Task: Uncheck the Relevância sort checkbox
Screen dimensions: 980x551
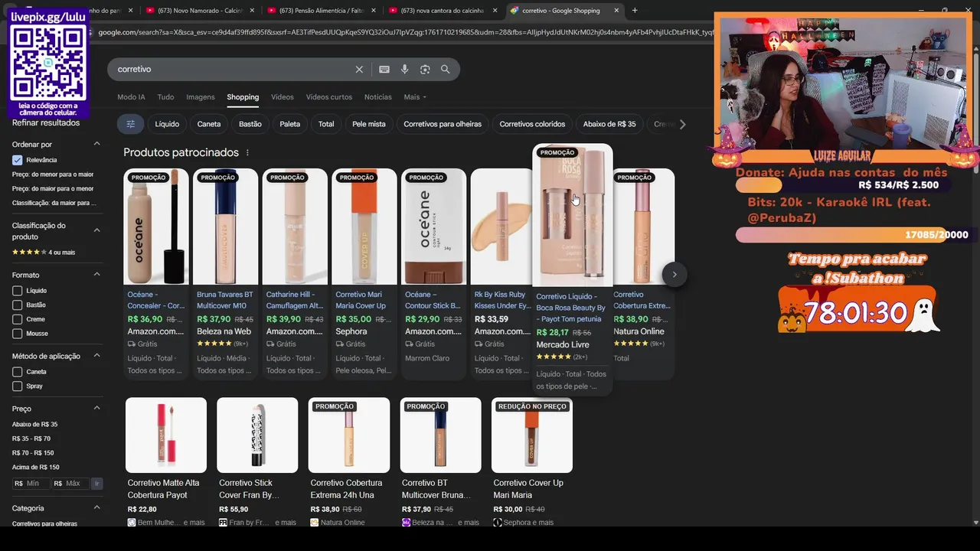Action: click(18, 160)
